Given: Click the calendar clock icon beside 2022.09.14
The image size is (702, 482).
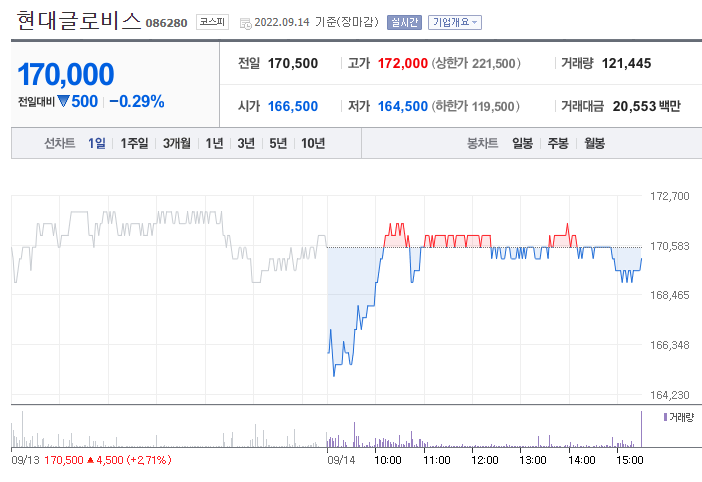Looking at the screenshot, I should (x=246, y=23).
